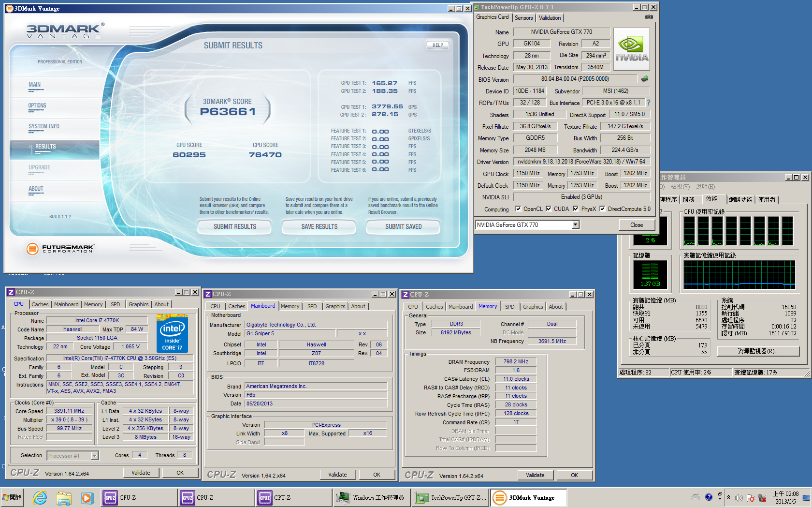Click the on-screen keyboard tray icon
812x508 pixels.
coord(696,497)
